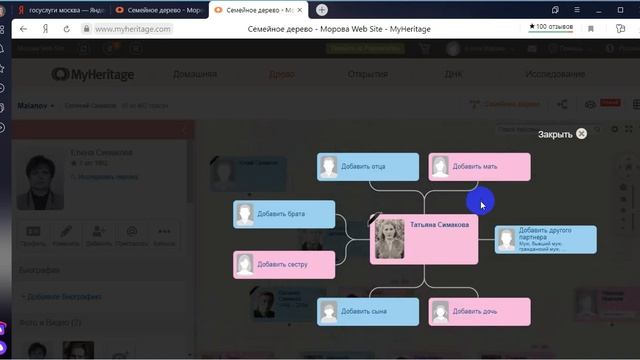Click the MyHeritage logo

tap(93, 74)
